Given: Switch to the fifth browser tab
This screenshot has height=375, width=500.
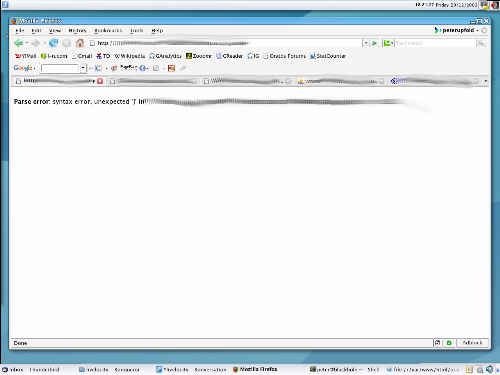Looking at the screenshot, I should pos(435,81).
